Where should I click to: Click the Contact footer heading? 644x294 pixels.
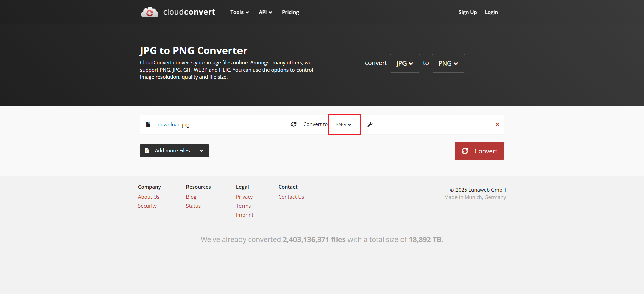pyautogui.click(x=288, y=187)
